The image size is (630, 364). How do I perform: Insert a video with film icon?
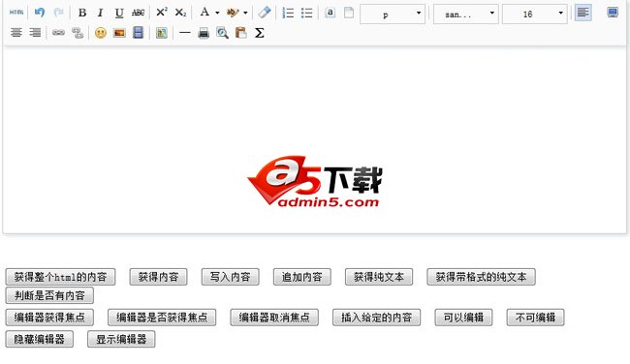tap(138, 33)
